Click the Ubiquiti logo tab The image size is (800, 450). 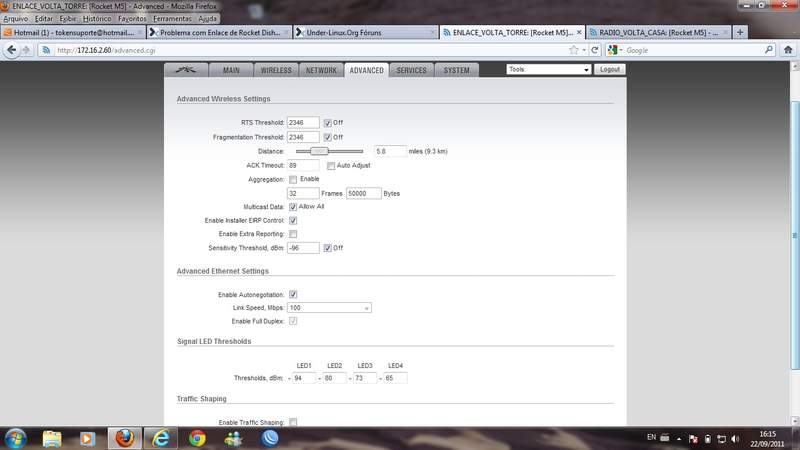tap(186, 70)
